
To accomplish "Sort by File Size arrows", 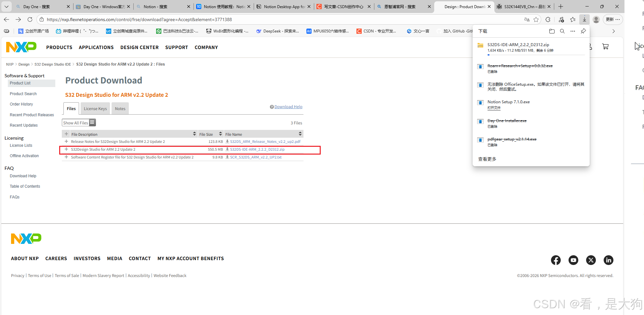I will point(221,134).
